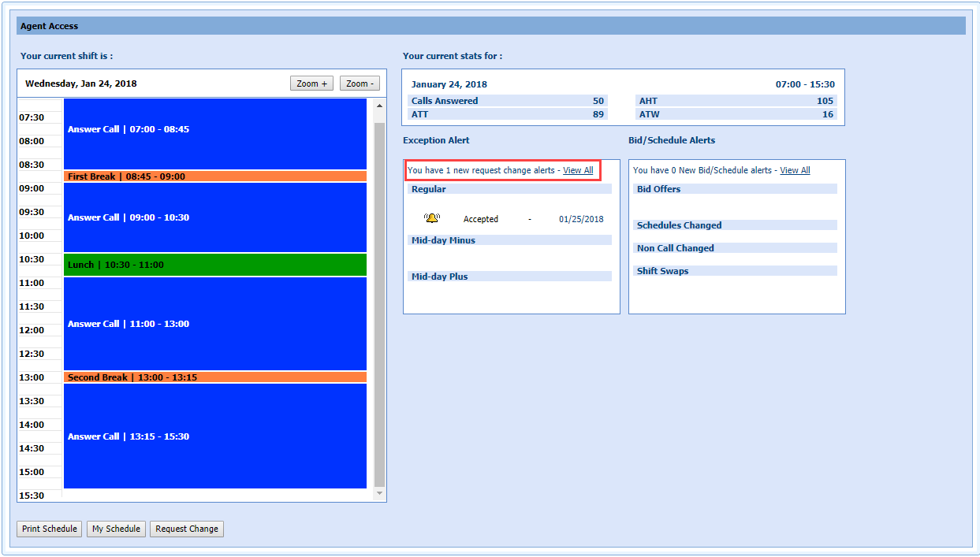Select the Lunch 10:30 - 11:00 block
The image size is (980, 557).
pos(214,265)
